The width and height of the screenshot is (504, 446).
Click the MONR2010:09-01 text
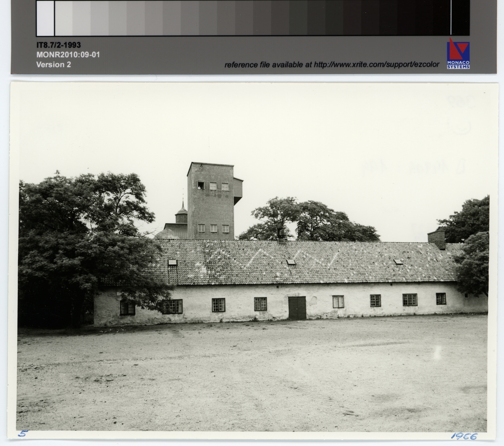point(68,55)
